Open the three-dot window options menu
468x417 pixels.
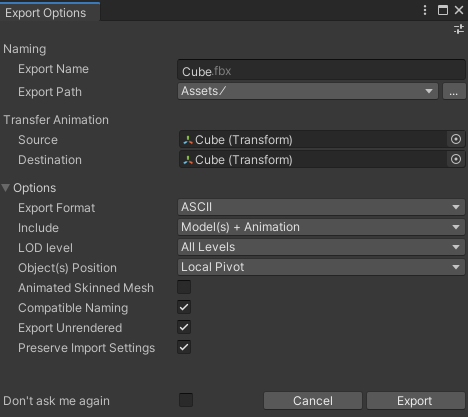[x=425, y=10]
